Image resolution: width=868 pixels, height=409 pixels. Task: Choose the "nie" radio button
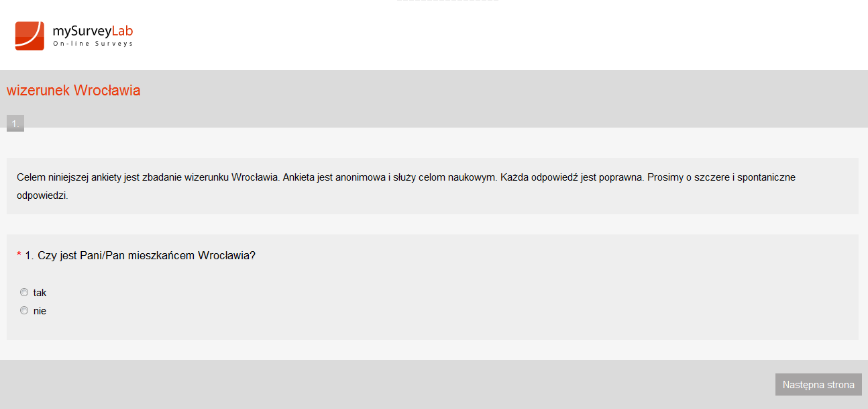(24, 310)
